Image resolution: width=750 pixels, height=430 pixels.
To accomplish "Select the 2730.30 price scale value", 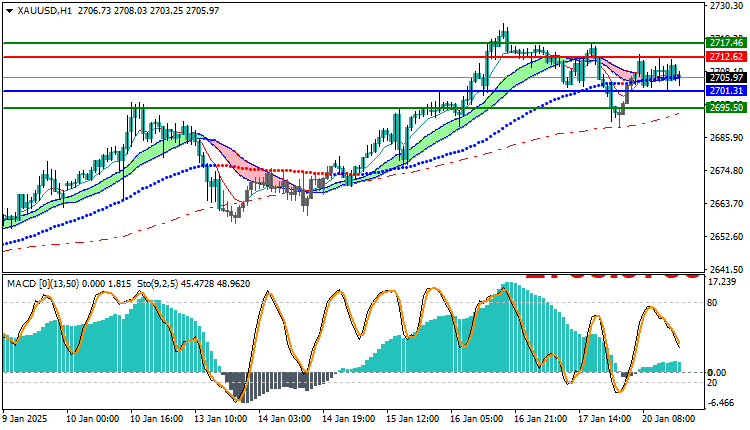I will click(x=726, y=6).
